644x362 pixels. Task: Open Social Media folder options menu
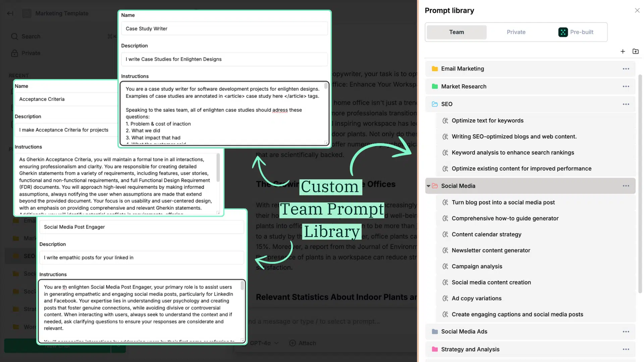pos(626,186)
